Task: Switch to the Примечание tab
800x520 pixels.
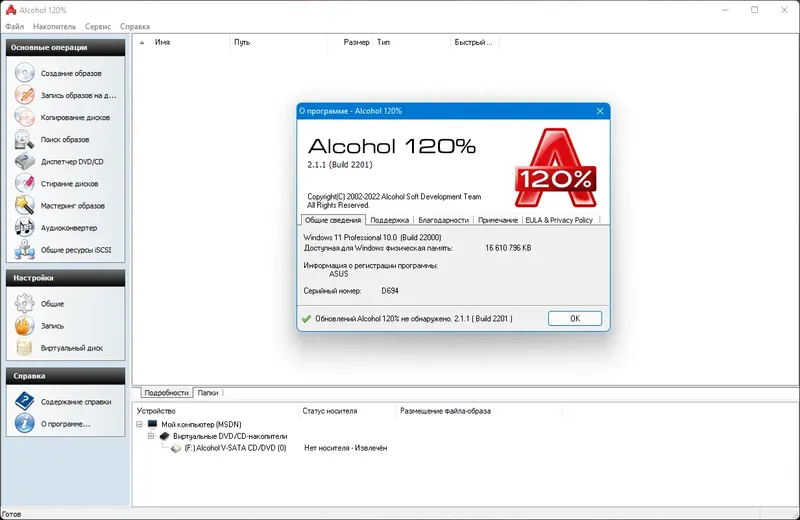Action: pyautogui.click(x=498, y=220)
